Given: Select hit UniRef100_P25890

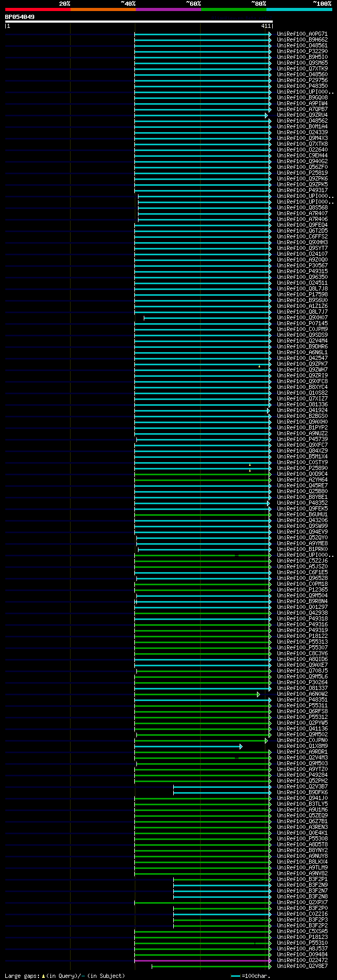Looking at the screenshot, I should 302,468.
